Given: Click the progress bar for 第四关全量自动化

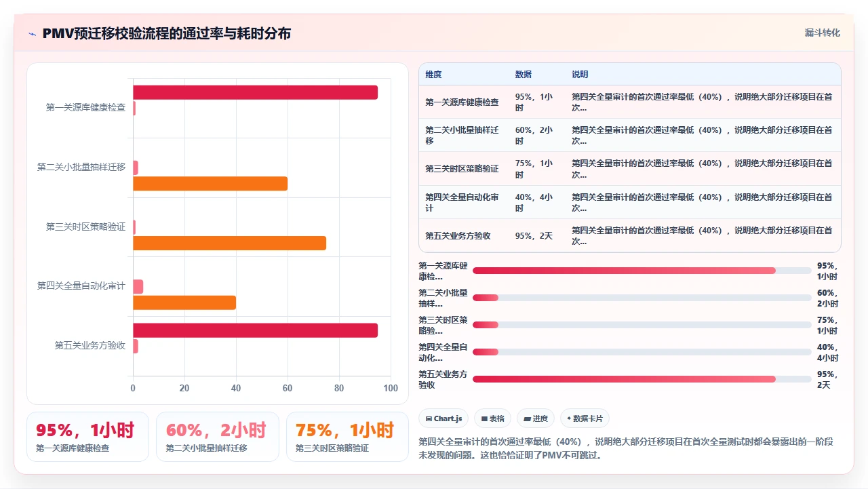Looking at the screenshot, I should 642,352.
